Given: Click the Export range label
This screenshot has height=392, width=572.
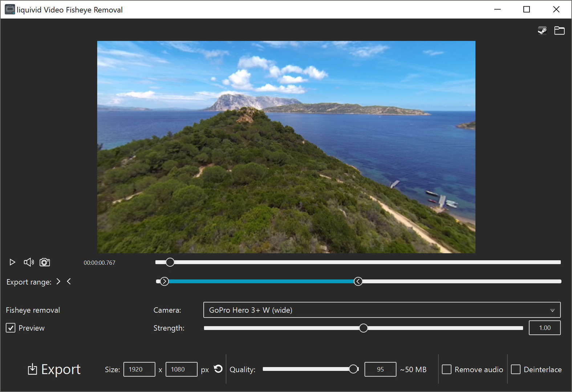Looking at the screenshot, I should [29, 282].
